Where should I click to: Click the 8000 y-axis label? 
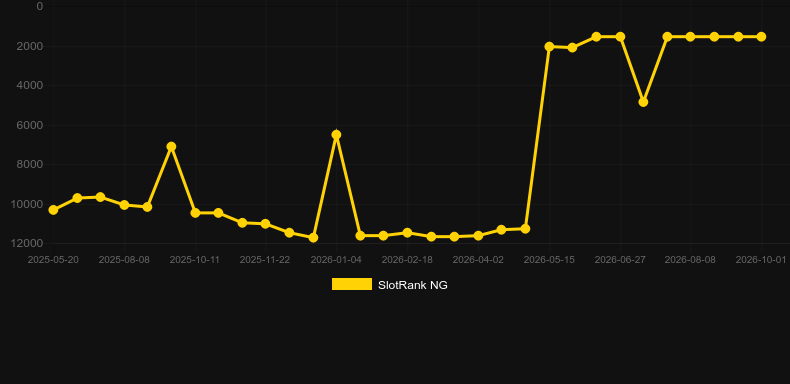[30, 164]
